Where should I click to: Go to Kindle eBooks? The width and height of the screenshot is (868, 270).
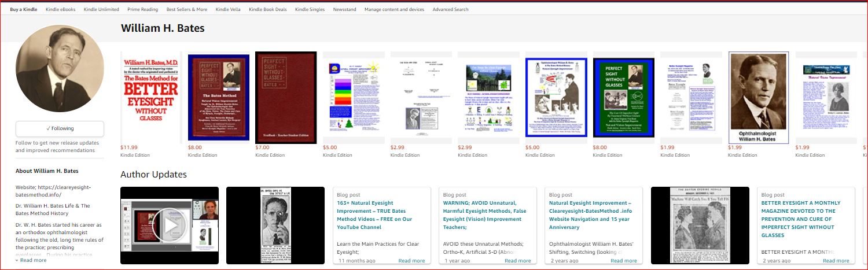[60, 9]
